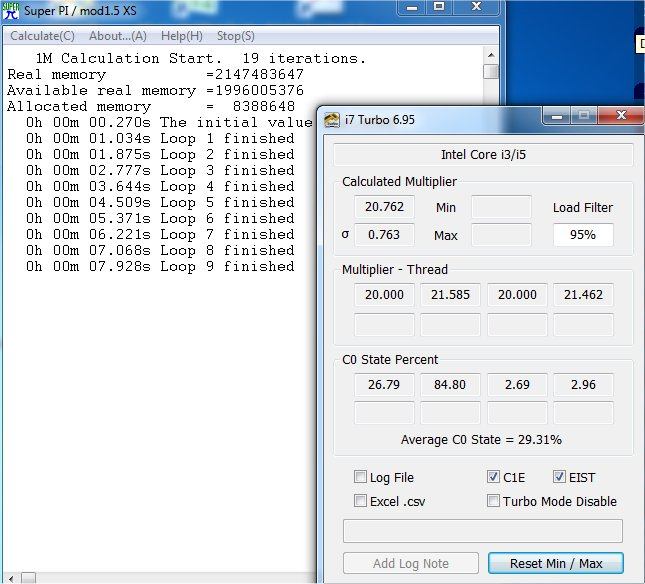
Task: Click the Super PI title bar icon
Action: 11,11
